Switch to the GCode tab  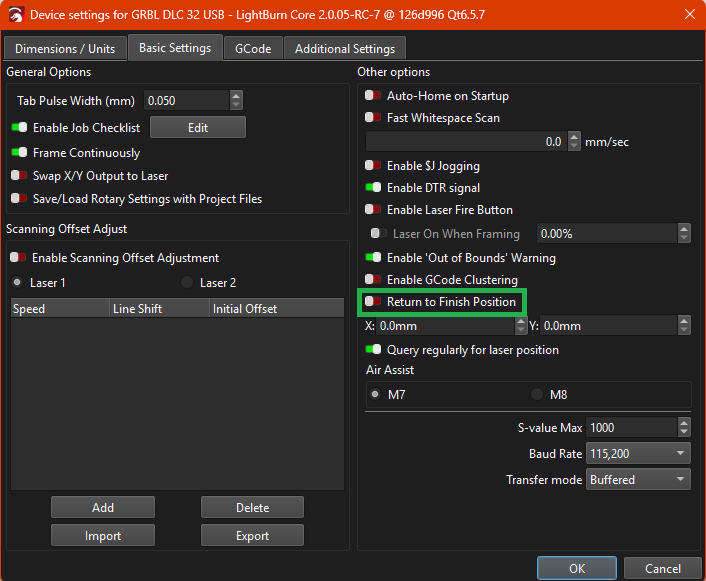(x=252, y=48)
